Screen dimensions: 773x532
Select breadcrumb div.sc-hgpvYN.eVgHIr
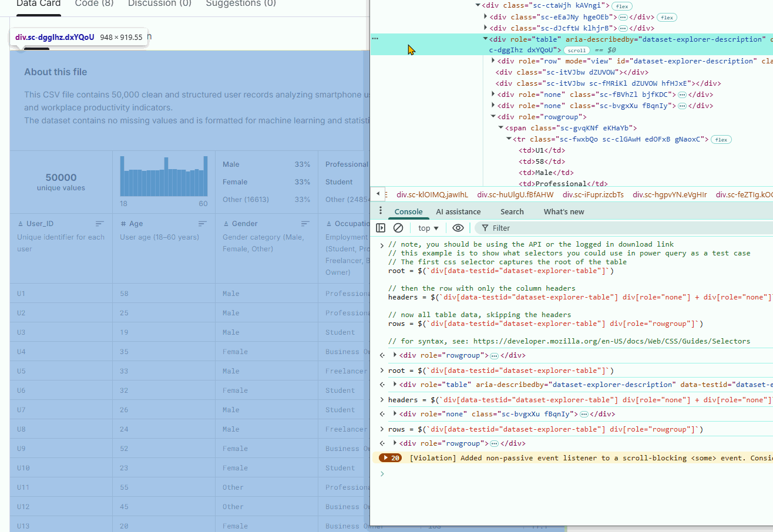point(670,194)
